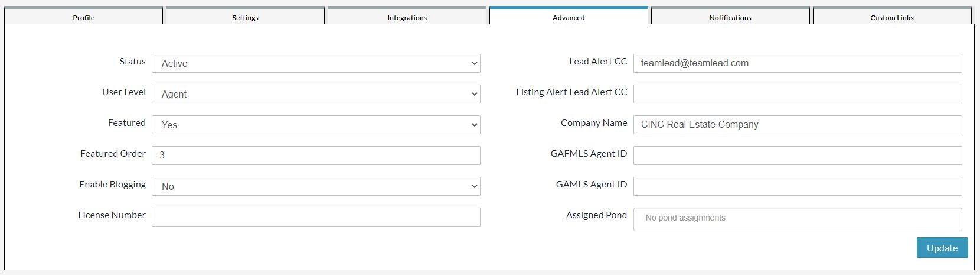Select the Advanced tab
This screenshot has width=980, height=275.
[569, 16]
